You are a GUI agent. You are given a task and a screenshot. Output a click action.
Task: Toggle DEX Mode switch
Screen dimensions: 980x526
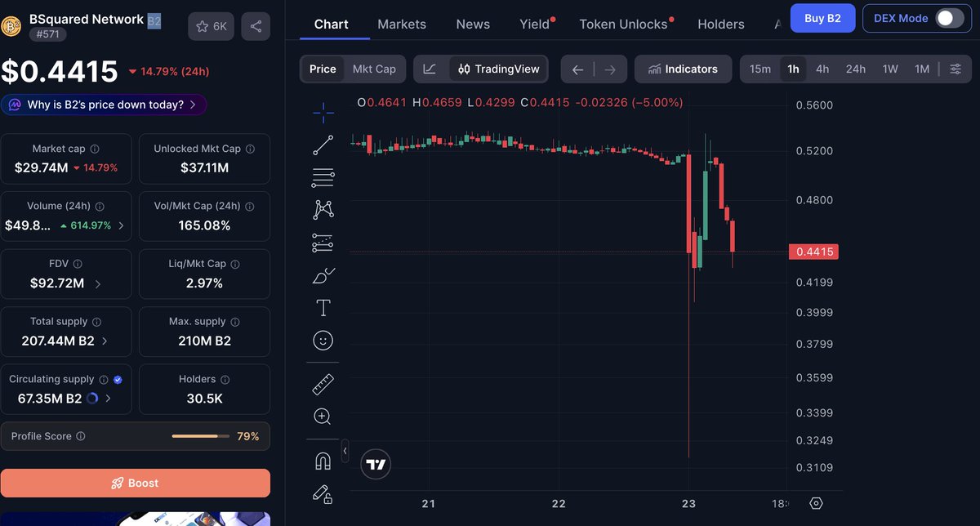tap(950, 18)
